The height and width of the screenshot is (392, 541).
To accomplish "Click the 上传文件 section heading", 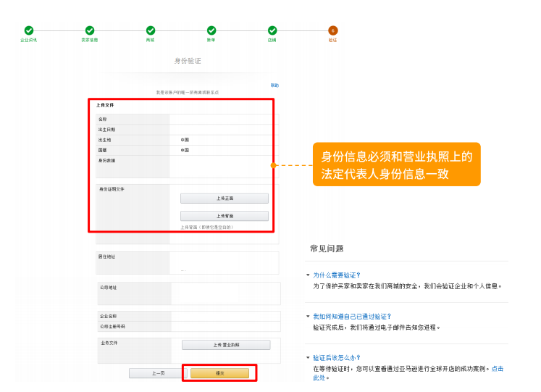I will pyautogui.click(x=105, y=105).
